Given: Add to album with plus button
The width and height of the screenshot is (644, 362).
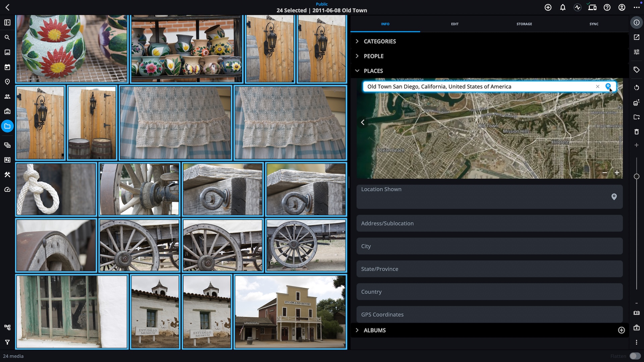Looking at the screenshot, I should tap(621, 330).
